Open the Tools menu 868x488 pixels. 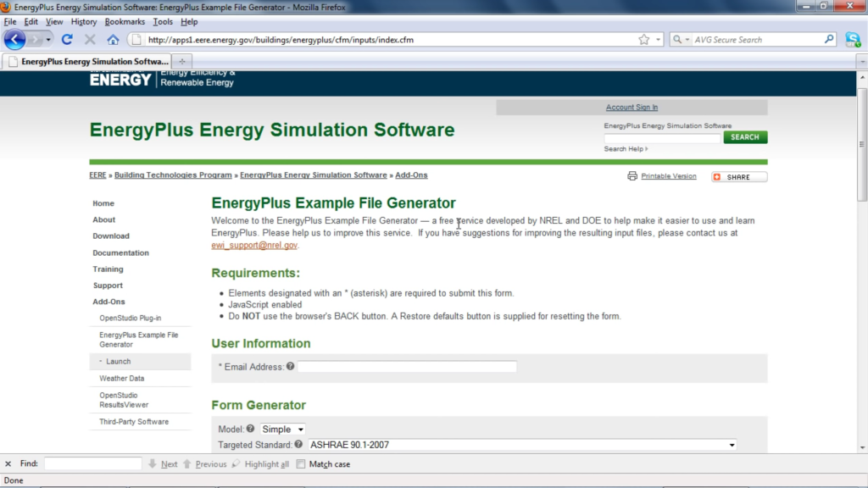coord(163,21)
